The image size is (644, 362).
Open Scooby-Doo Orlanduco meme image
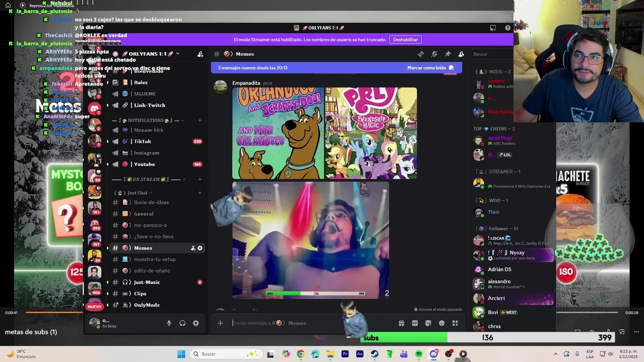pyautogui.click(x=278, y=133)
